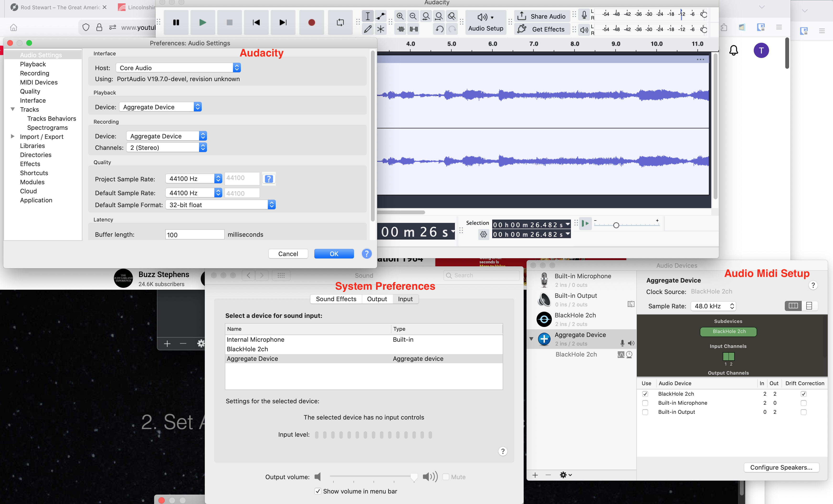Click the playback meter speaker icon
The height and width of the screenshot is (504, 833).
[x=584, y=30]
